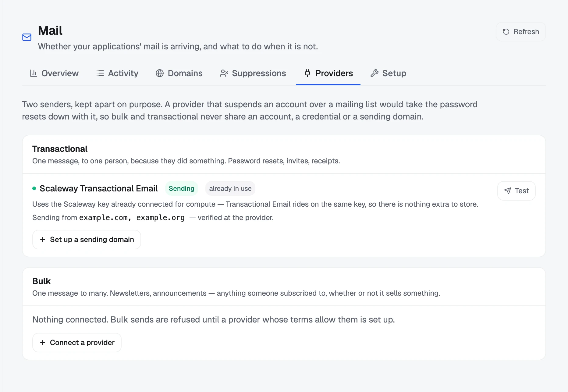Click the Scaleway Transactional Email title
The height and width of the screenshot is (392, 568).
[99, 188]
